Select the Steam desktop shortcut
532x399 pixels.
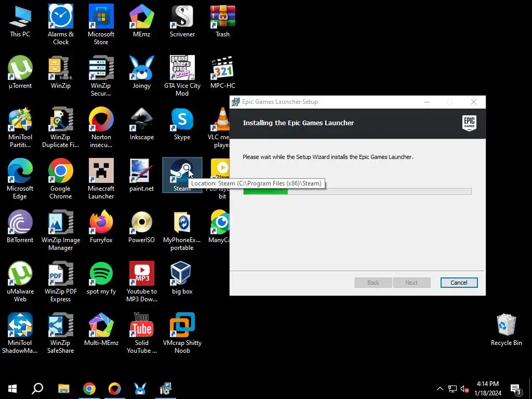coord(182,175)
